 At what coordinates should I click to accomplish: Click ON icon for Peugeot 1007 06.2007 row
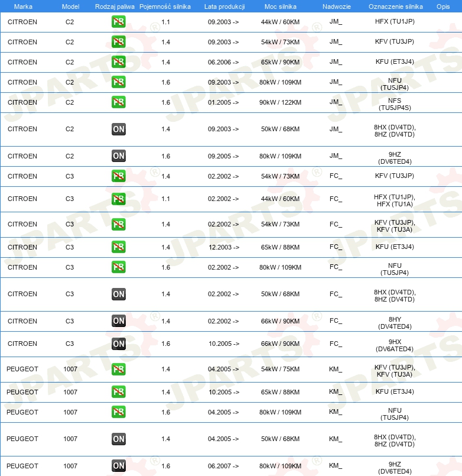[x=118, y=466]
